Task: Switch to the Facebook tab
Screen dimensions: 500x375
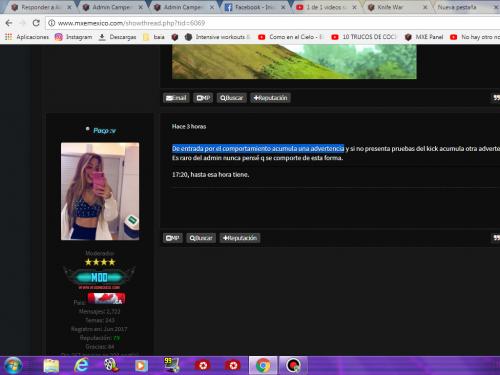Action: [255, 7]
